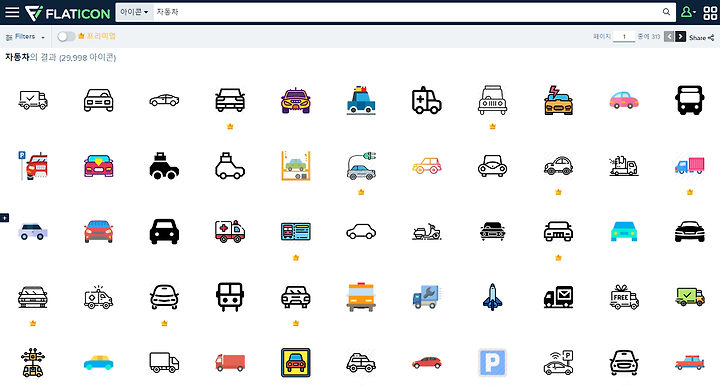Pick the blue truck with red container

pos(690,166)
